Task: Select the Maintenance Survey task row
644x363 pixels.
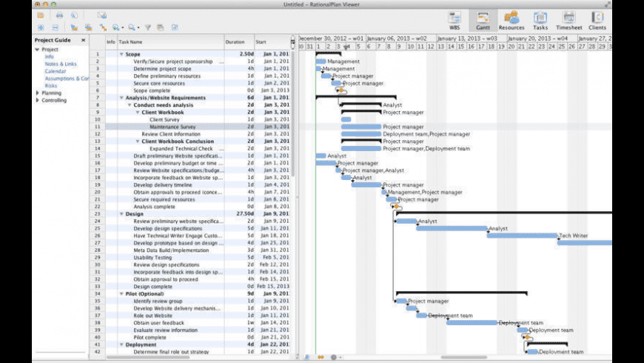Action: 172,127
